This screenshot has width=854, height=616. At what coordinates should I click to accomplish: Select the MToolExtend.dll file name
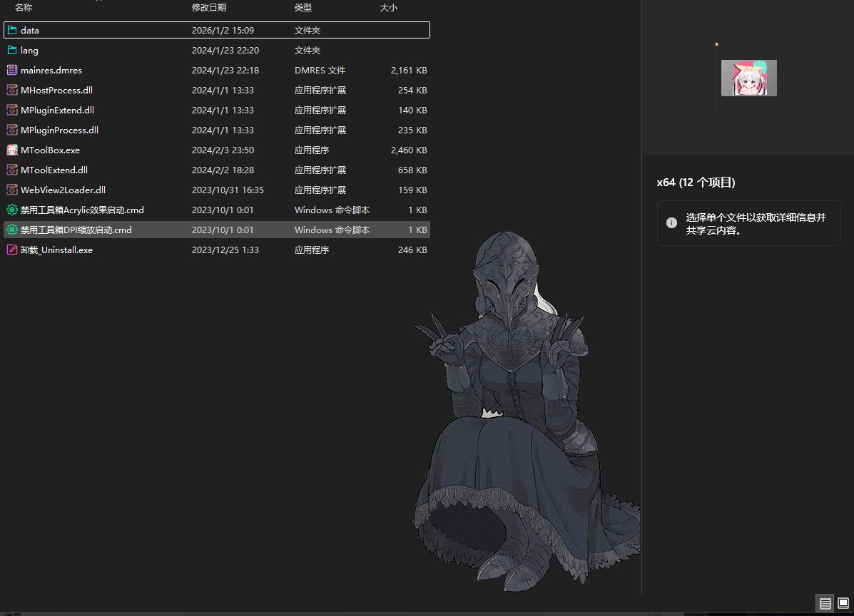pyautogui.click(x=54, y=170)
